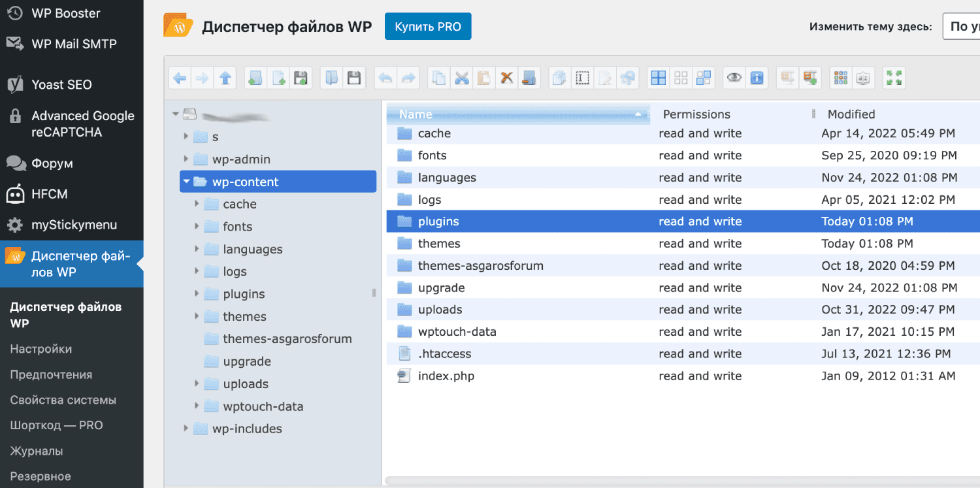Expand the languages subfolder in the tree
This screenshot has width=980, height=488.
pyautogui.click(x=197, y=249)
